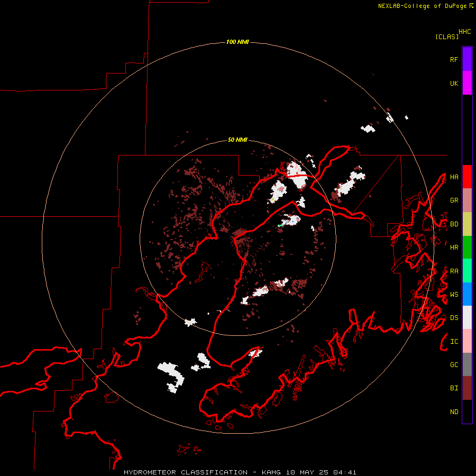Click the 50 NMI range ring label

[237, 140]
